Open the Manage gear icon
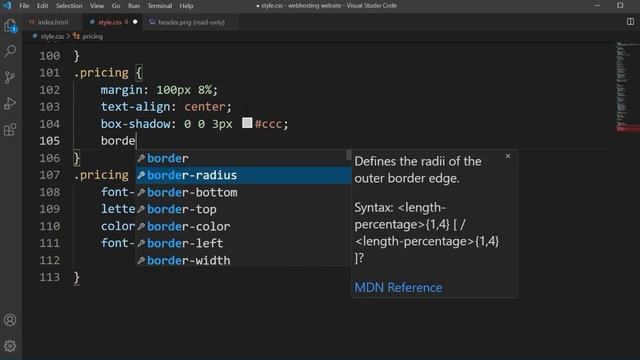 coord(10,346)
